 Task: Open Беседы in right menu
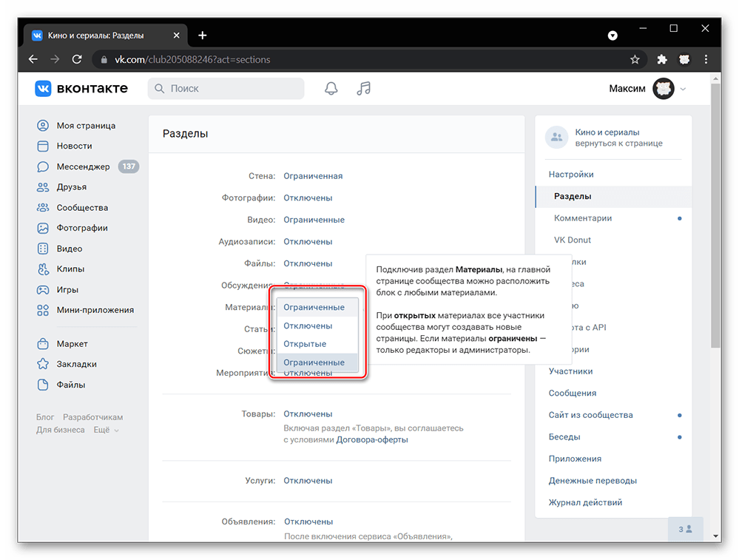564,437
